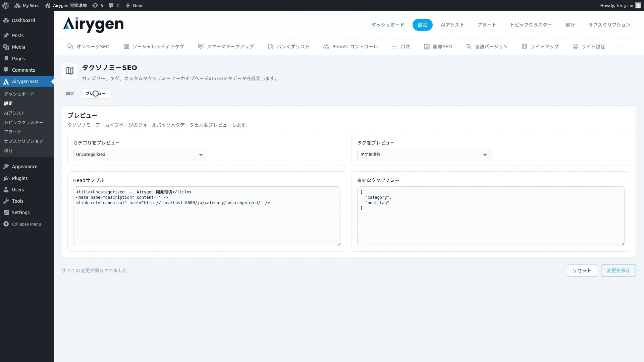This screenshot has width=644, height=362.
Task: Click the Robots コントロール robot icon
Action: (x=326, y=47)
